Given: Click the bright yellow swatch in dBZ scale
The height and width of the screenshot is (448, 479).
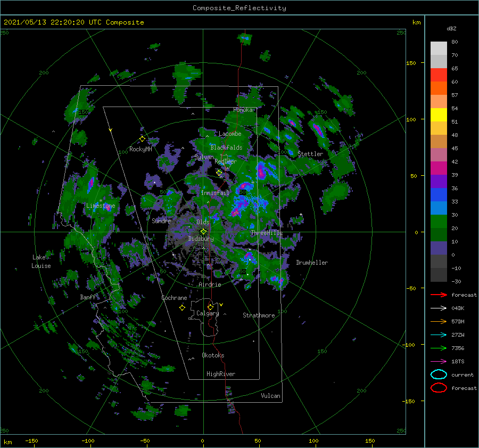Looking at the screenshot, I should pyautogui.click(x=439, y=115).
